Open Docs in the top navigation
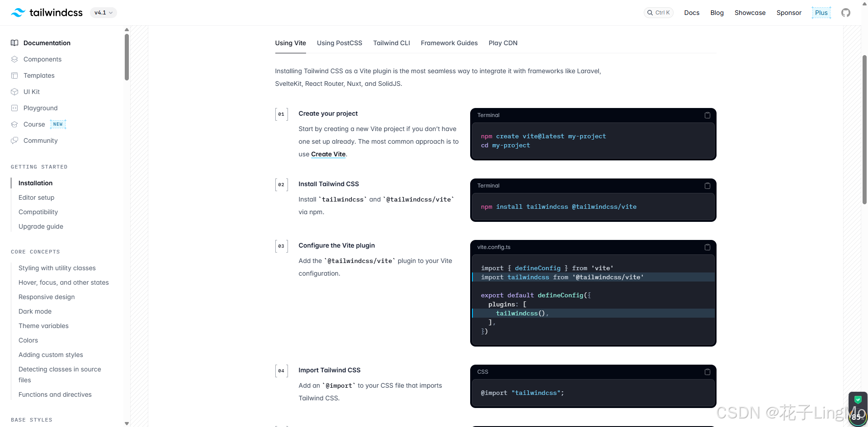The height and width of the screenshot is (427, 868). point(692,13)
